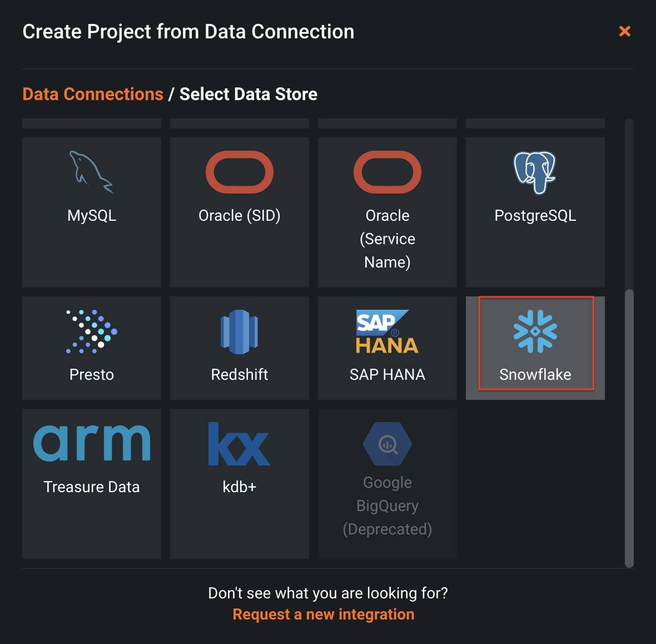Screen dimensions: 656x644
Task: Choose the Oracle (SID) logo
Action: (240, 172)
